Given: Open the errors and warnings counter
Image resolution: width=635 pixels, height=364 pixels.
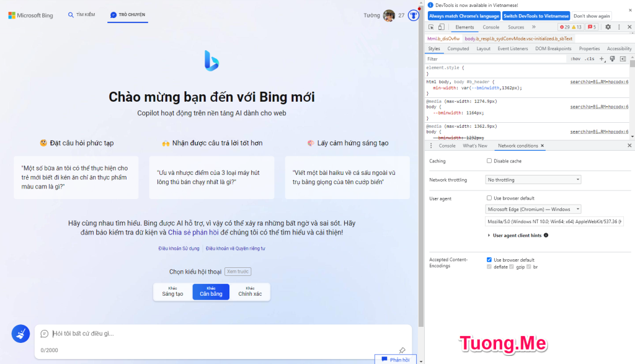Looking at the screenshot, I should coord(571,27).
